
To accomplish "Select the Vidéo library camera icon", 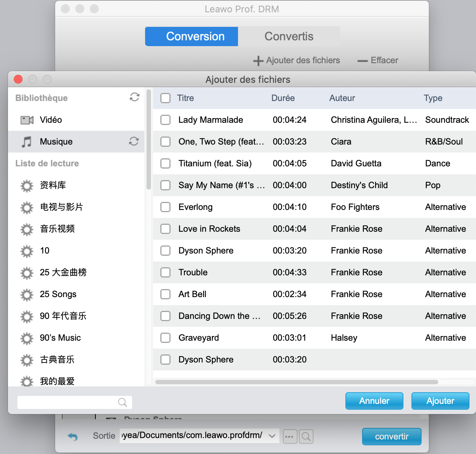I will coord(27,120).
